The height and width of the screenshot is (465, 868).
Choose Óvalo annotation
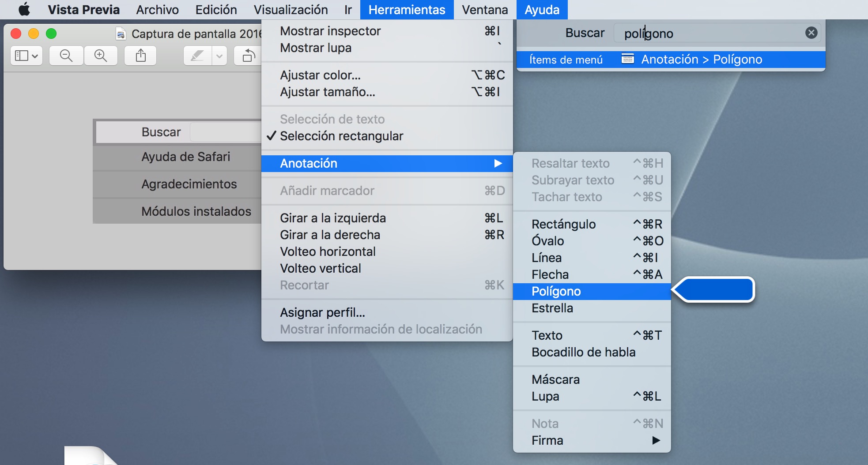click(592, 241)
